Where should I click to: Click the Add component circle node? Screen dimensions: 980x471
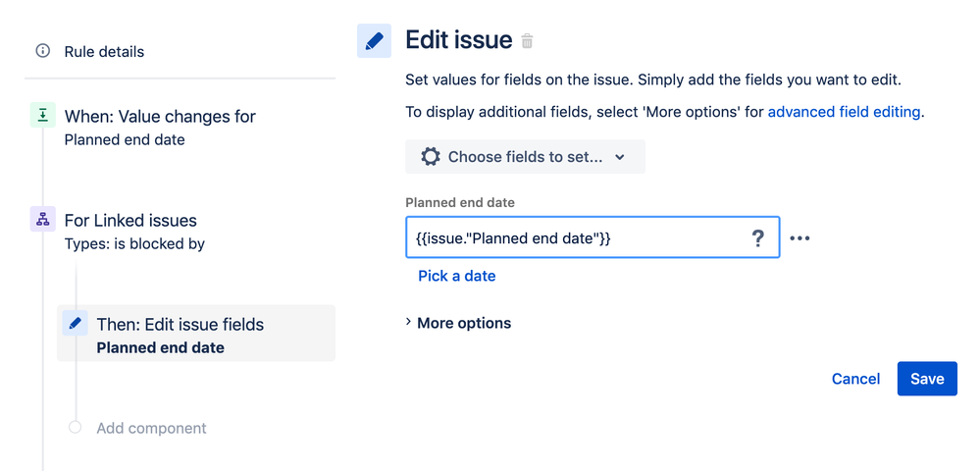point(76,428)
